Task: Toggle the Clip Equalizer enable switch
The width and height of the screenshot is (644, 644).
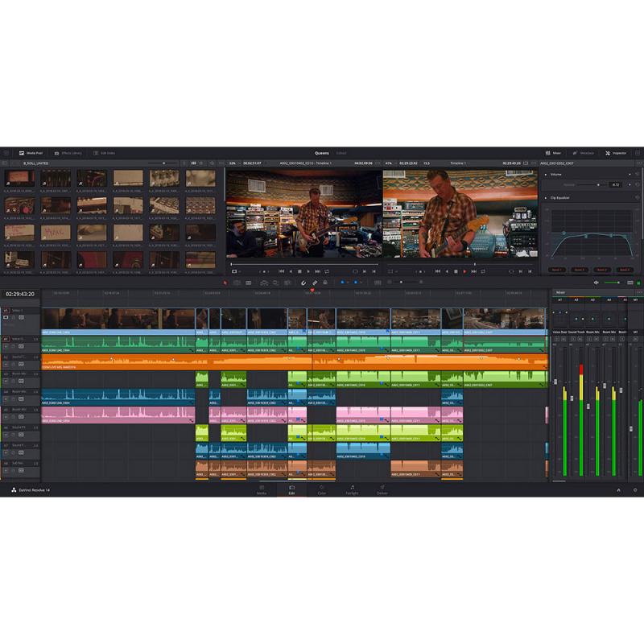Action: pos(637,197)
